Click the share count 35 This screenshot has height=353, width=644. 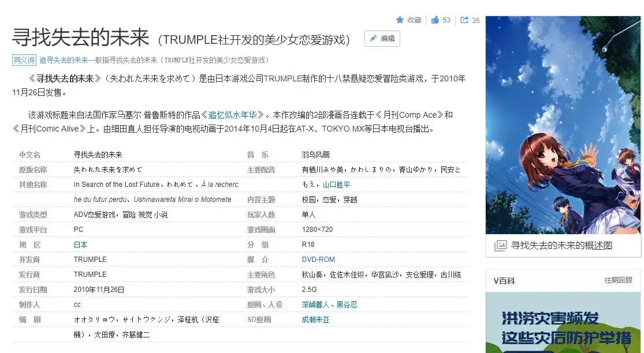click(475, 21)
